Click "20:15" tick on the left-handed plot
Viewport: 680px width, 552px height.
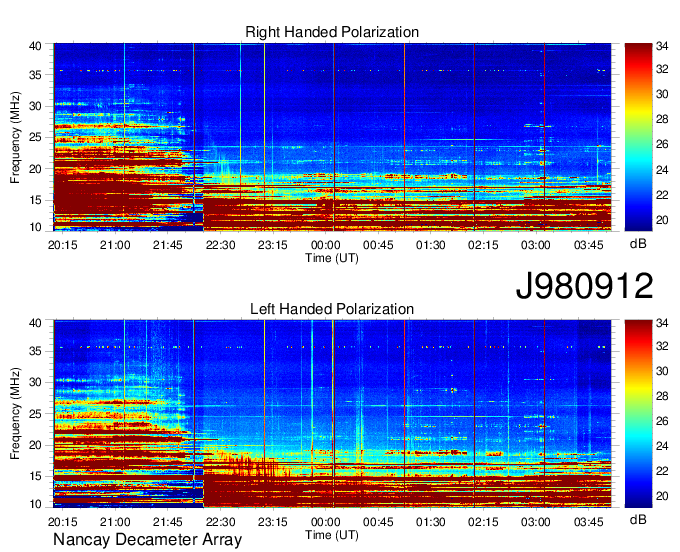(x=62, y=522)
